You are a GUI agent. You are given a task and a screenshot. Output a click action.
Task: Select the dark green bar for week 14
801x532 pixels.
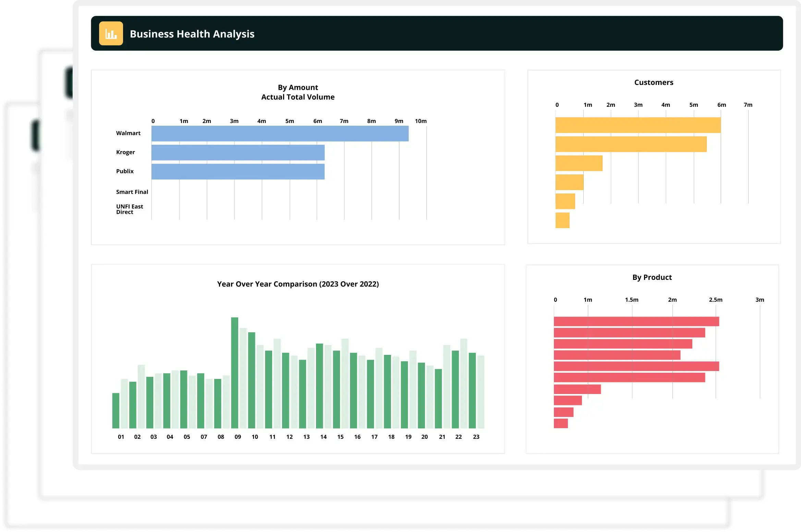[319, 386]
